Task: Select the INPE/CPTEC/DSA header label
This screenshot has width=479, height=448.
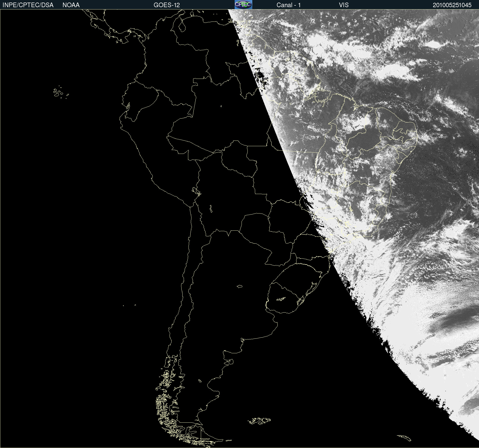Action: 28,5
